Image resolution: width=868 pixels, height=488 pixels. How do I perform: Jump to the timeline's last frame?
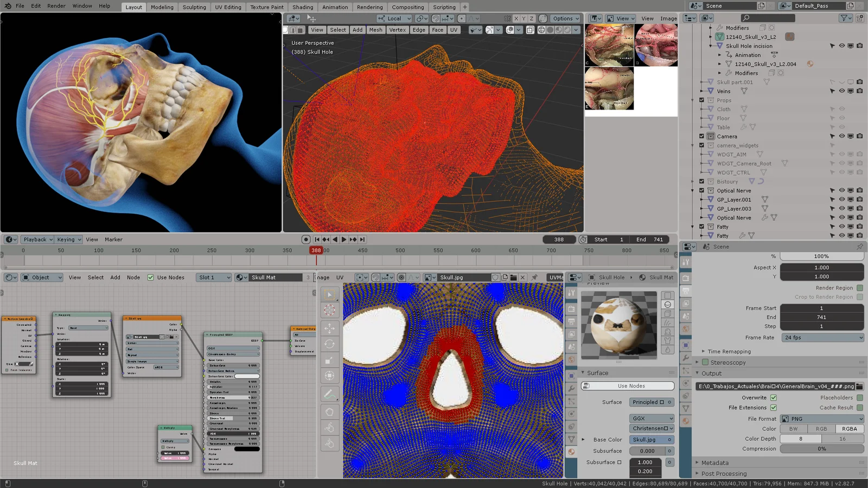point(362,239)
